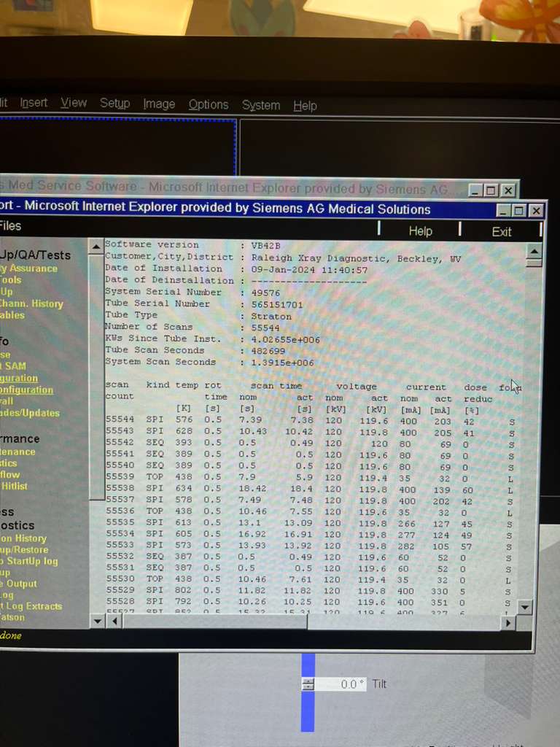This screenshot has width=560, height=747.
Task: Click KWs Since Tube Inst. value
Action: 286,340
